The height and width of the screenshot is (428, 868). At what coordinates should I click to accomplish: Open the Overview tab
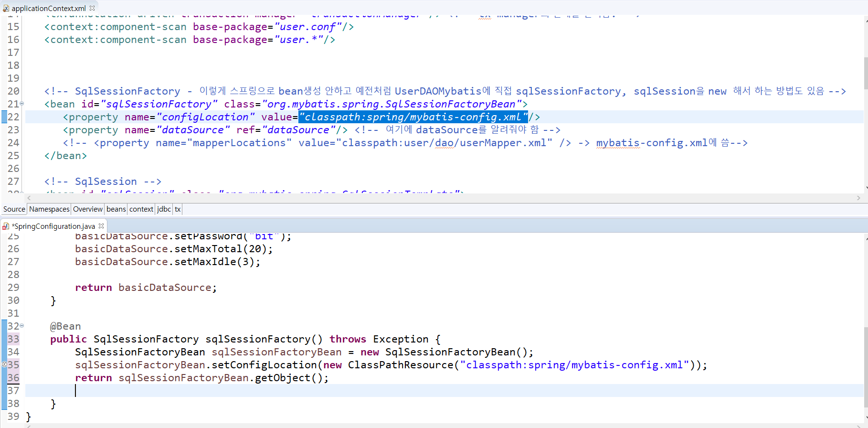(x=88, y=209)
